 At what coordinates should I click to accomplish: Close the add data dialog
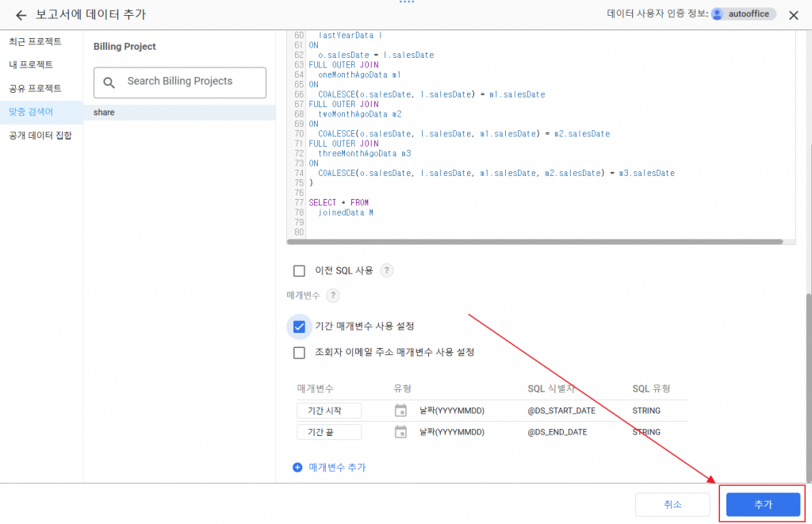(x=793, y=15)
